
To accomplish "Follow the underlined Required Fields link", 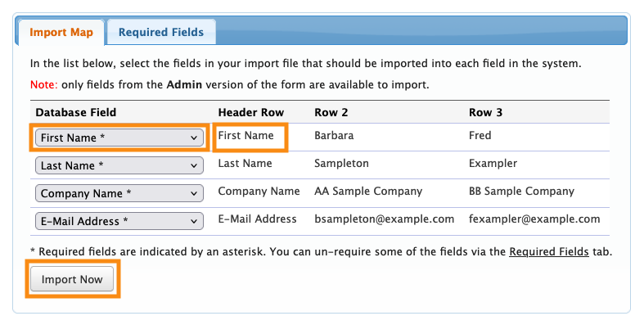I will 548,251.
